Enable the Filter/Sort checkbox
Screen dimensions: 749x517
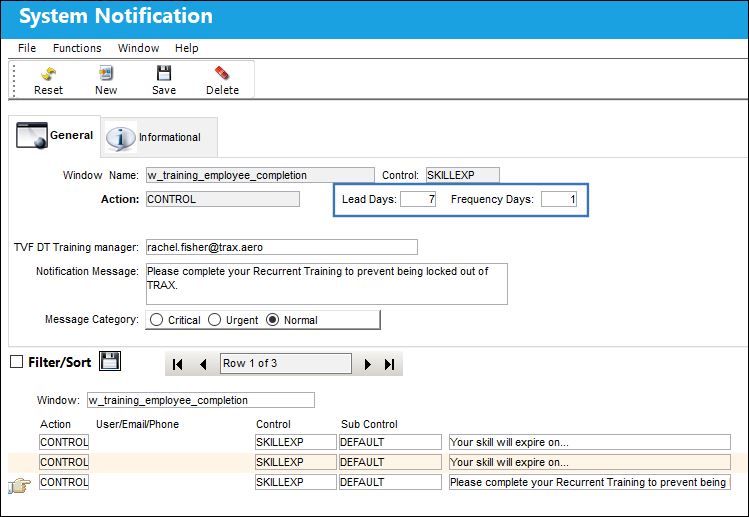pos(17,362)
